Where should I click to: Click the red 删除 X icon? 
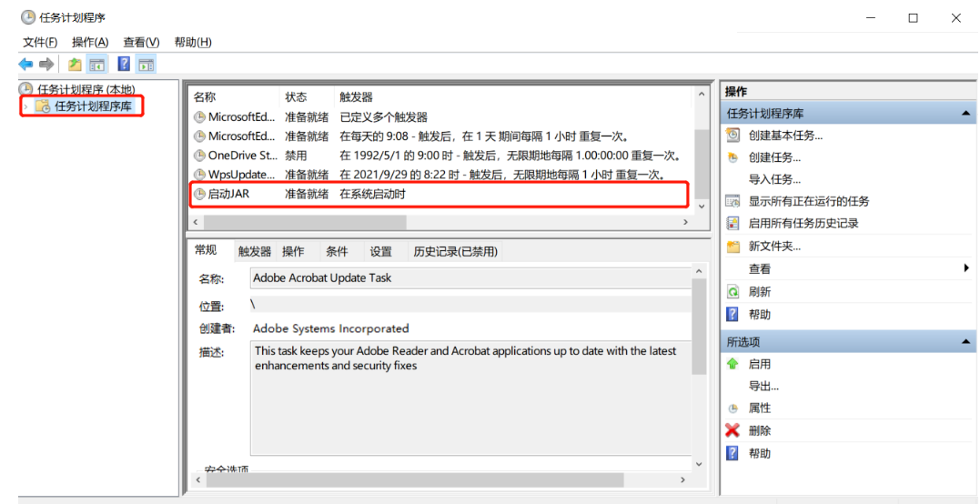(x=732, y=430)
